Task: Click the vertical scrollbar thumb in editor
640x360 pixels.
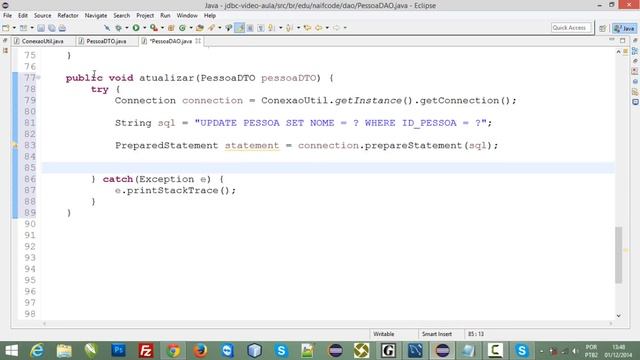Action: coord(619,255)
